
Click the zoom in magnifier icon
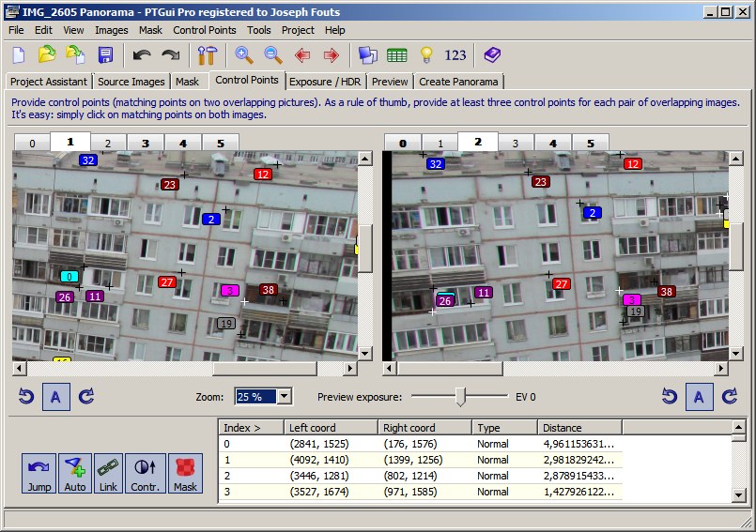coord(244,55)
